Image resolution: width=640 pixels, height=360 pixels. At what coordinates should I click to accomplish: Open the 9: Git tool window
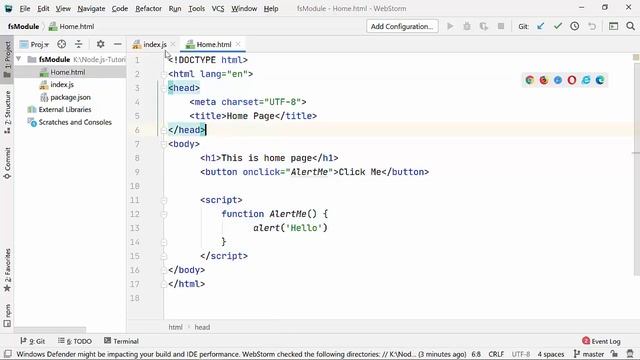click(33, 341)
